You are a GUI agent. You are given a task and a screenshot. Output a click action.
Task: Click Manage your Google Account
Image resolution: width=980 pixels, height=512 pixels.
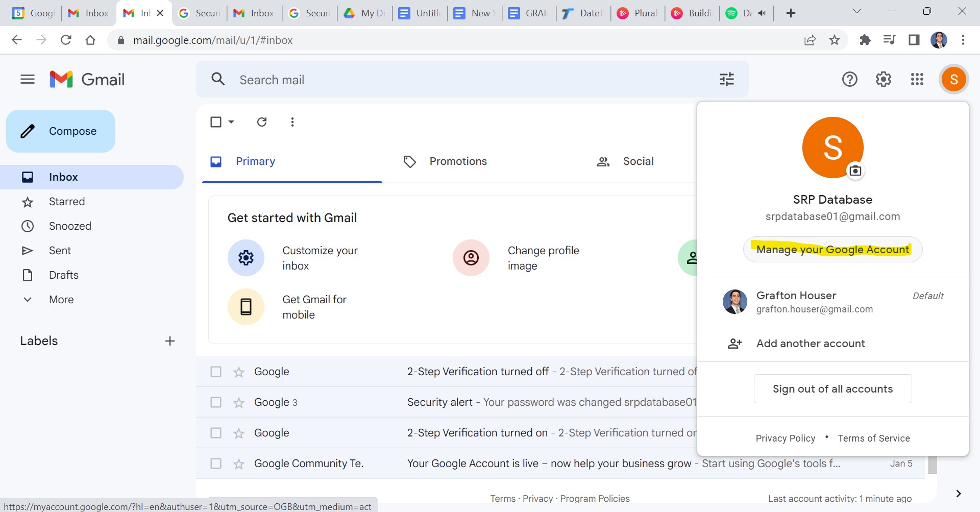point(832,250)
